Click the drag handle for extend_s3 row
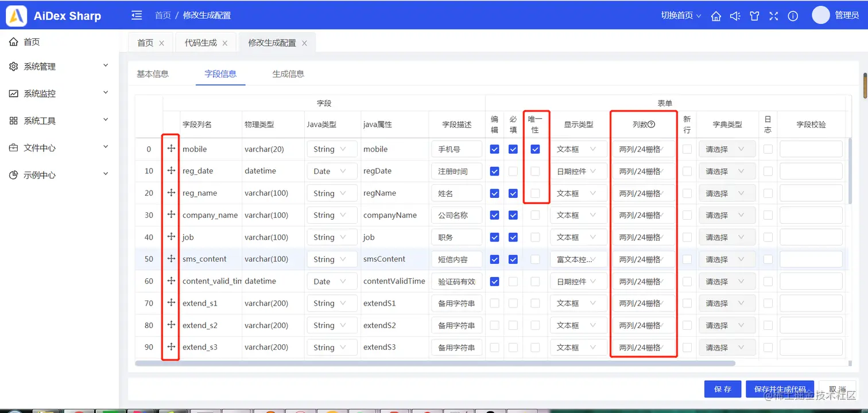 coord(171,346)
